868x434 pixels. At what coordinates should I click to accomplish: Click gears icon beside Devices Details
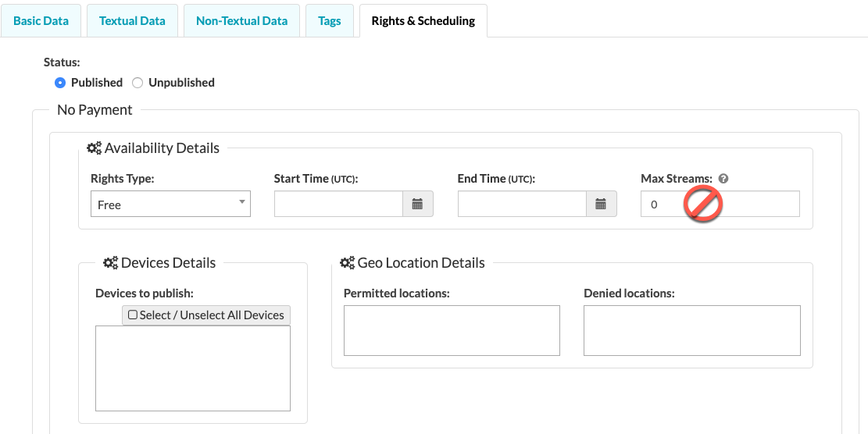[111, 262]
